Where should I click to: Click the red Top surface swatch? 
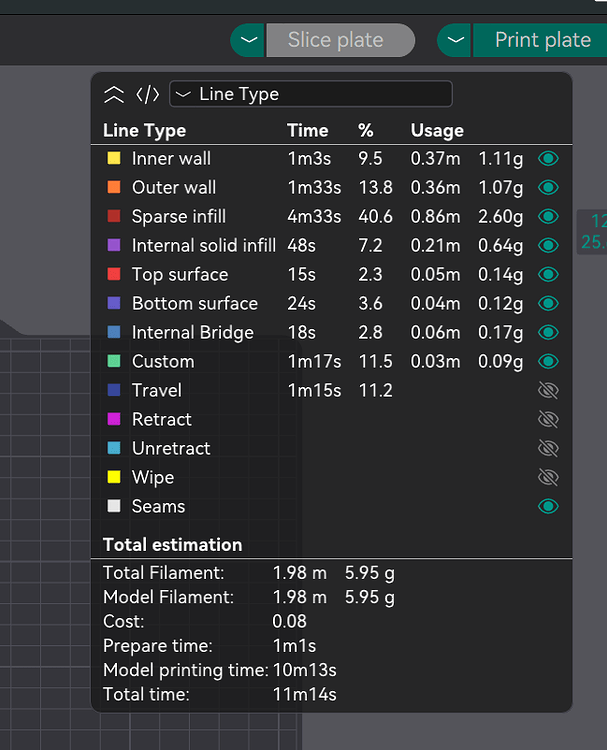pos(114,274)
